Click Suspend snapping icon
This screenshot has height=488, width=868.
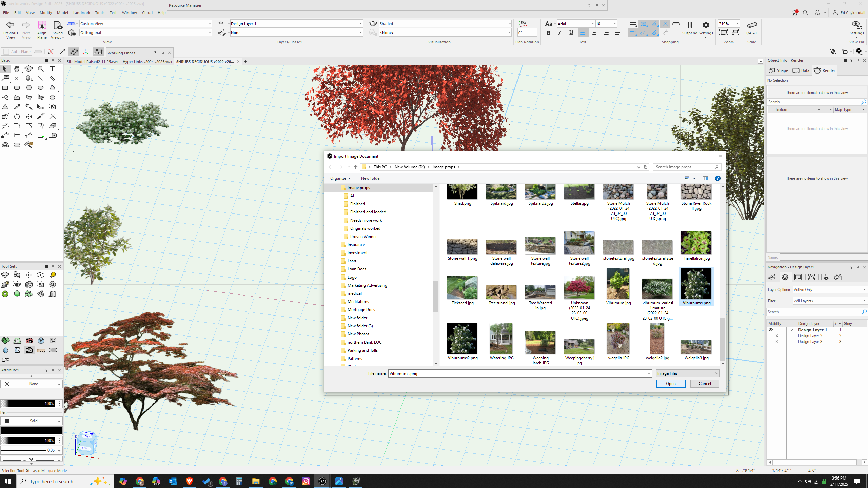tap(689, 25)
